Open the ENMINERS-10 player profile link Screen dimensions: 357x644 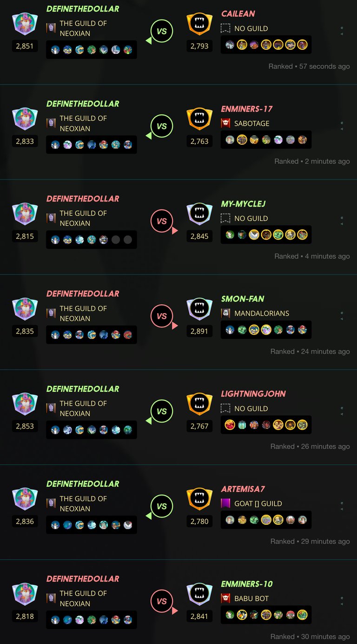pyautogui.click(x=247, y=584)
